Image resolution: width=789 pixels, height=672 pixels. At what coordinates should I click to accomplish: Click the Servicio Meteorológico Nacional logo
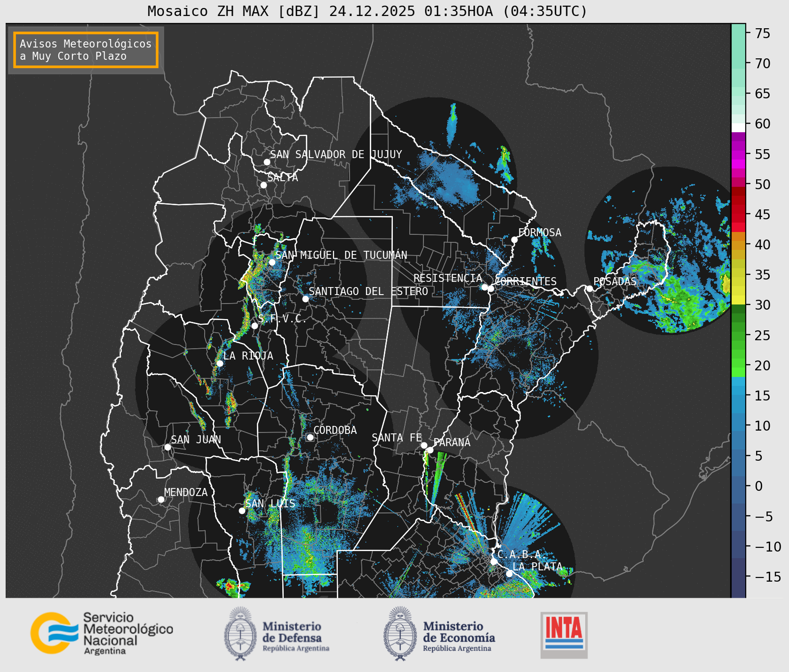[x=102, y=633]
